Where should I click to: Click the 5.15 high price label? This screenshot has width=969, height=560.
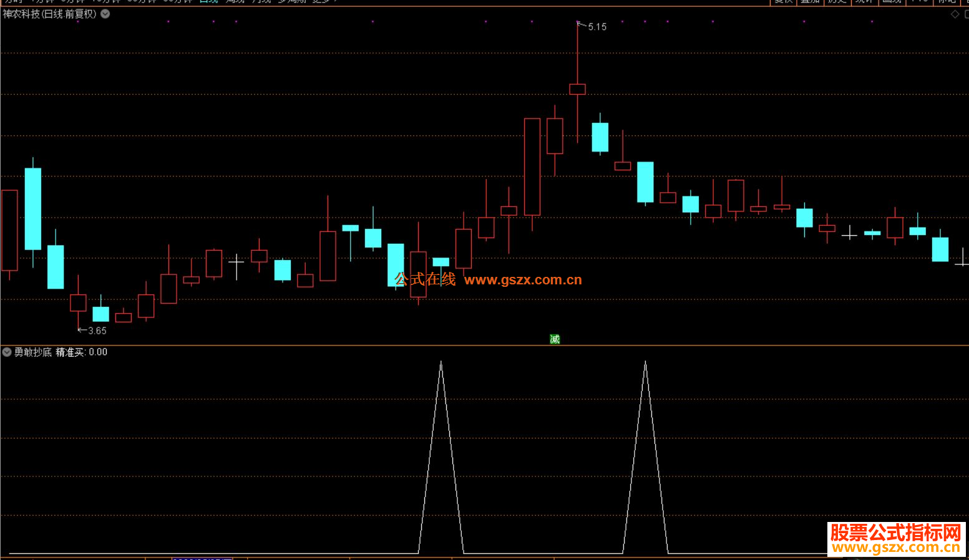597,27
